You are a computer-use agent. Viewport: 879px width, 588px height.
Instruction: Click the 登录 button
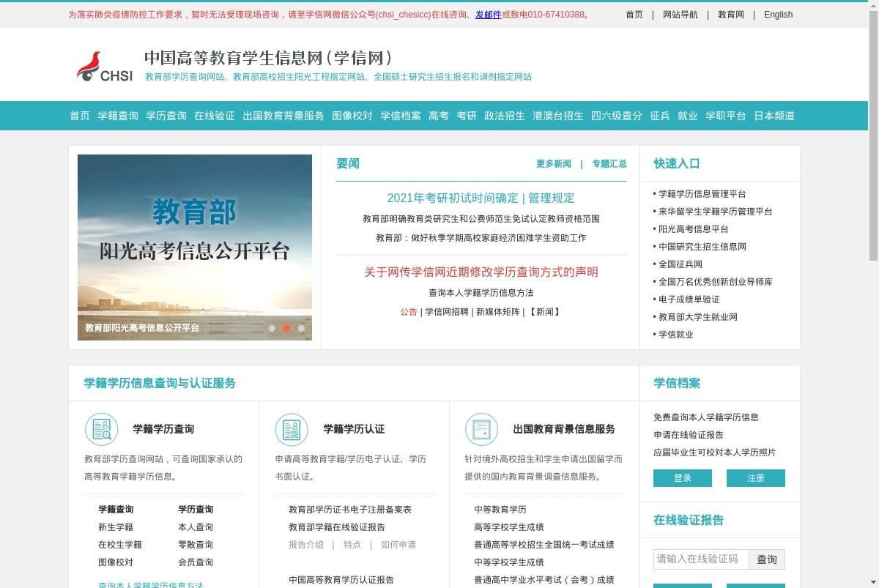[x=683, y=478]
